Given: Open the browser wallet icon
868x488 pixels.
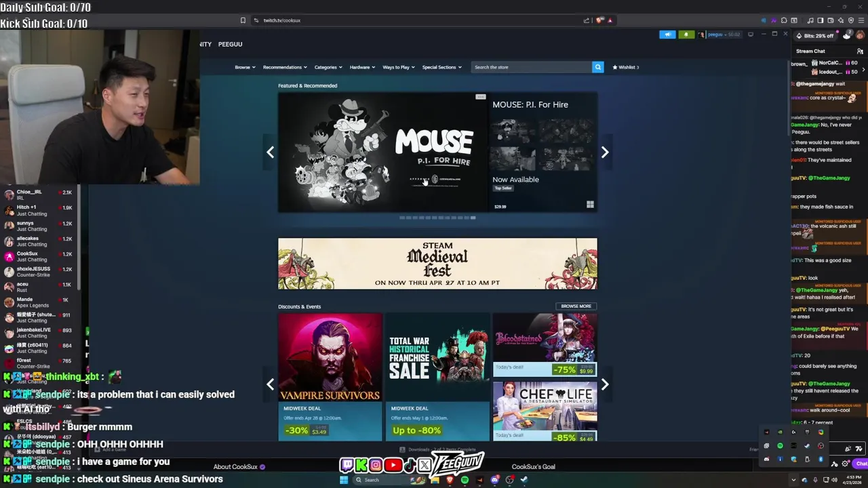Looking at the screenshot, I should [830, 20].
